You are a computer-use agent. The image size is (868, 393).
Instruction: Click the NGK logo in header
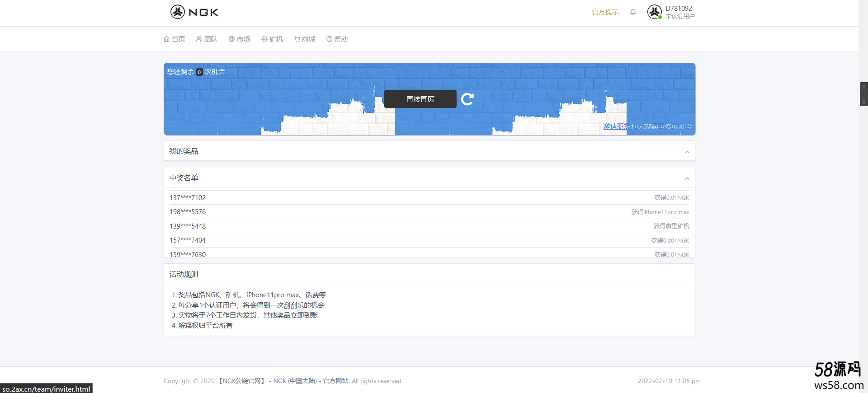pyautogui.click(x=194, y=12)
